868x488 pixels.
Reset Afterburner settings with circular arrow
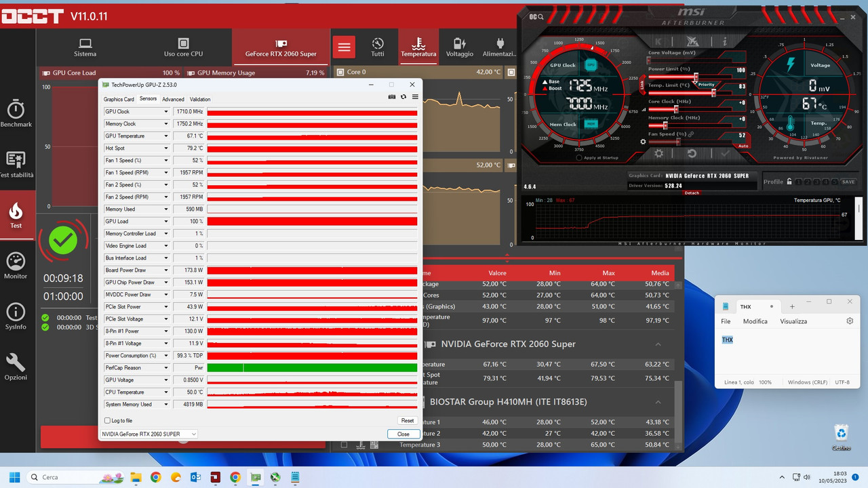tap(692, 154)
